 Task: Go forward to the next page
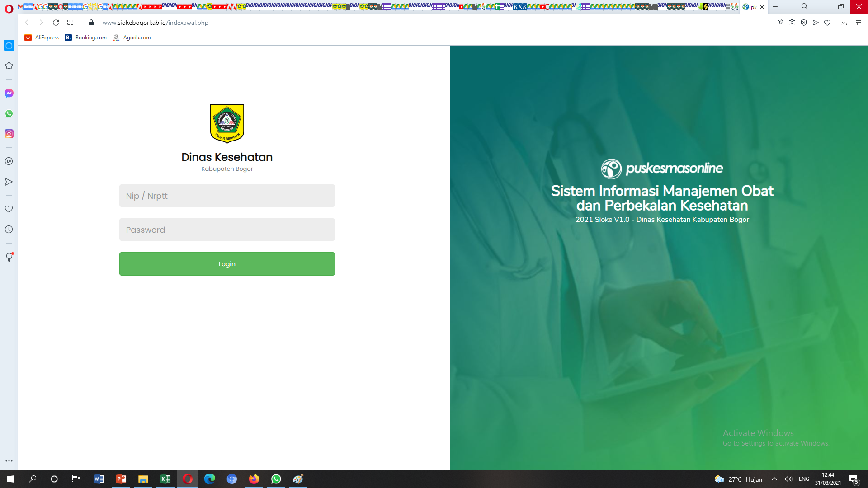coord(41,23)
